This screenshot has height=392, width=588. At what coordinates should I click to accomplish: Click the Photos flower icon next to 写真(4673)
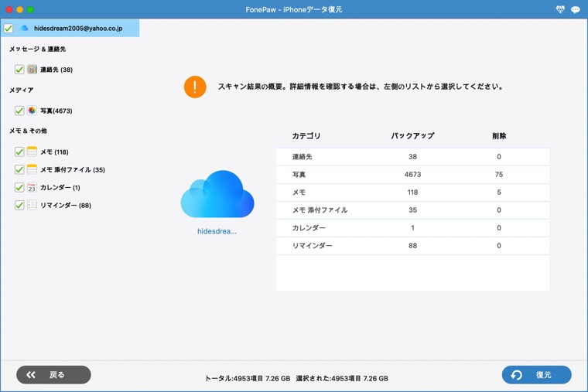coord(32,111)
